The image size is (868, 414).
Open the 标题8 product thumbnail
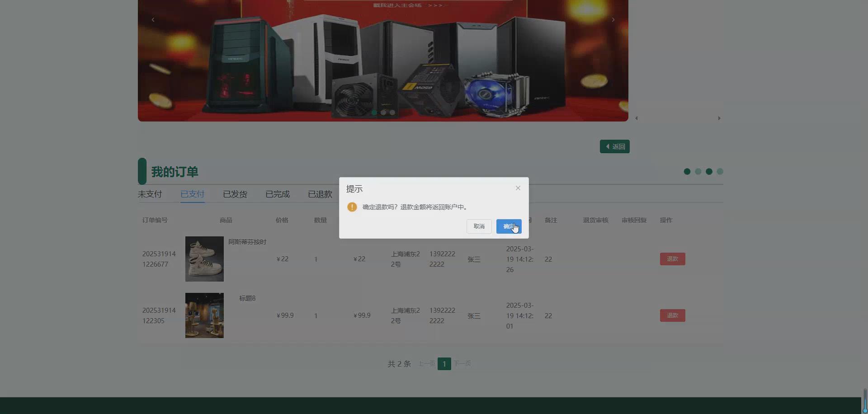point(204,315)
